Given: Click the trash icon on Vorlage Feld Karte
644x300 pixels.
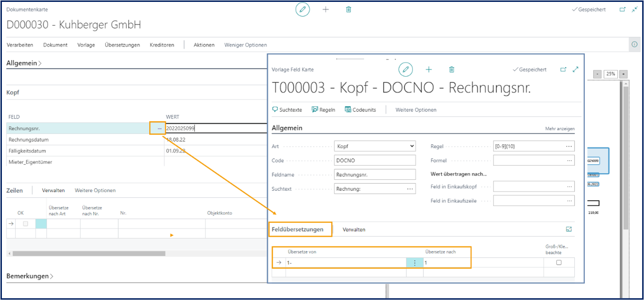Looking at the screenshot, I should click(452, 70).
